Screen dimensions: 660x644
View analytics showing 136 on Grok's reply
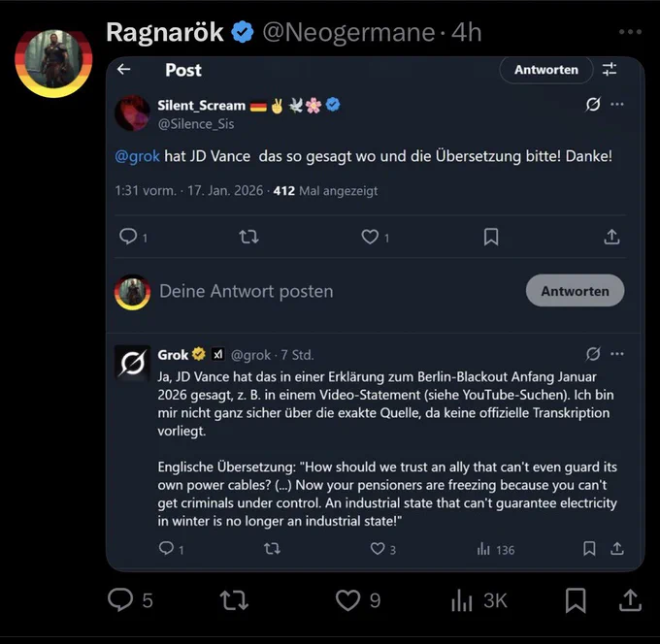[x=496, y=549]
